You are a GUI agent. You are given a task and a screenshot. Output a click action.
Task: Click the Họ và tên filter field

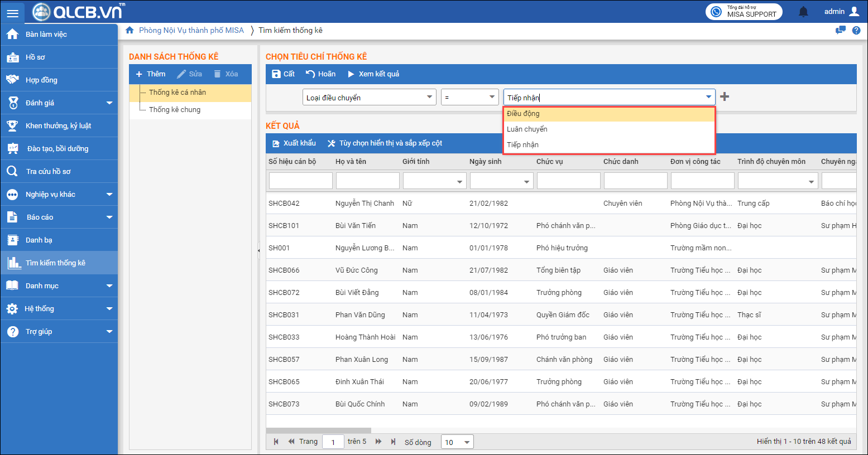point(367,181)
